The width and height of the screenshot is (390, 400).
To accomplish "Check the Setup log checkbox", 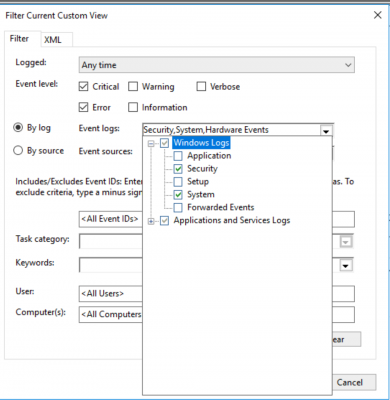I will [x=178, y=182].
